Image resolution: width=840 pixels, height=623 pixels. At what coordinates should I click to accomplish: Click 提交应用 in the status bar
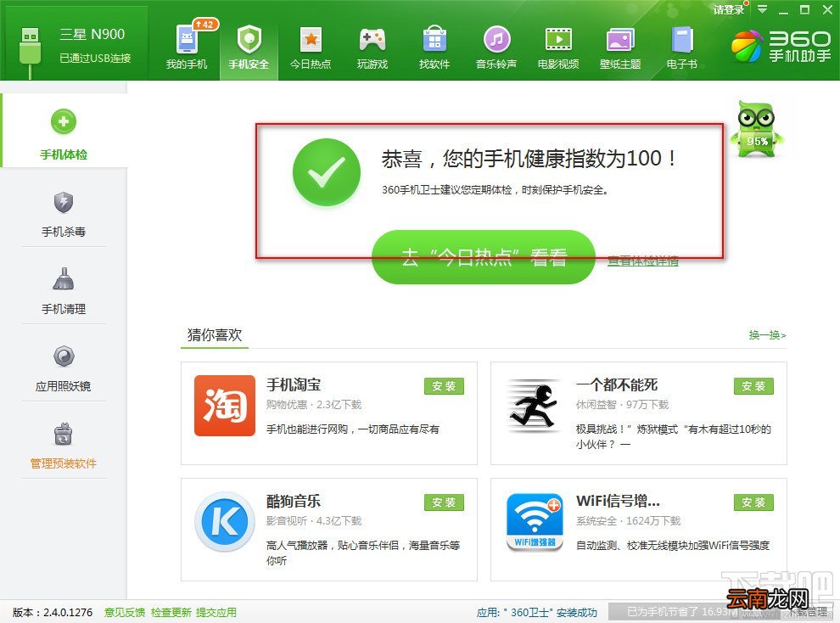216,612
